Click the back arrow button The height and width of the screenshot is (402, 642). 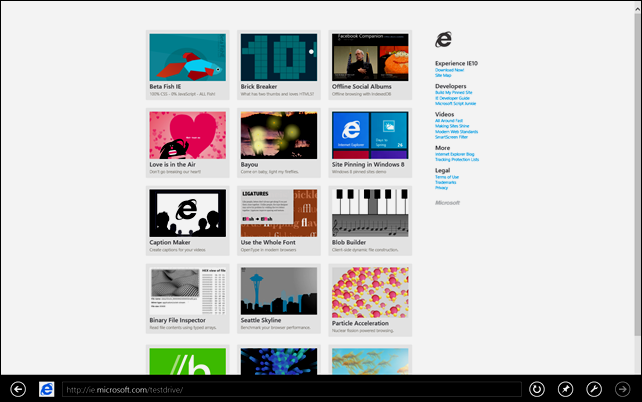(x=18, y=389)
